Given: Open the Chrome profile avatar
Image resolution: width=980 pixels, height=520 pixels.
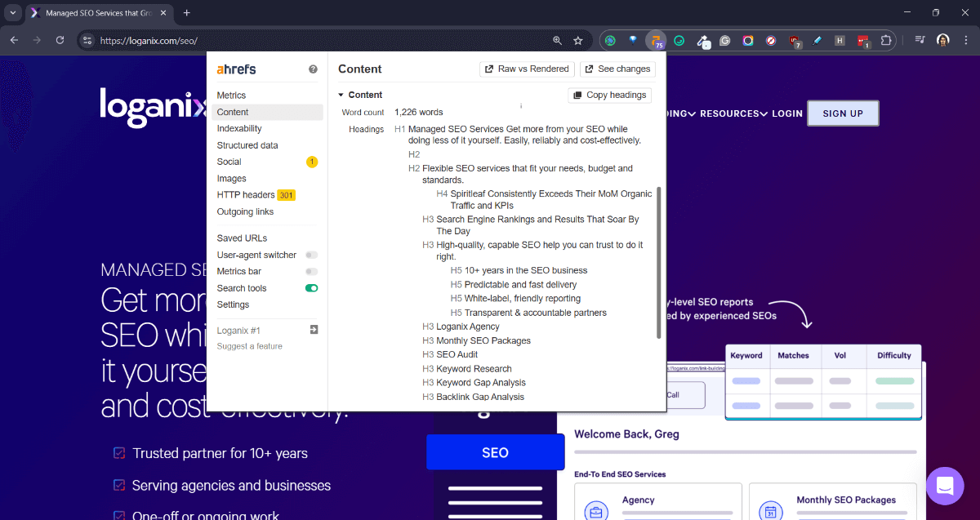Looking at the screenshot, I should pyautogui.click(x=942, y=40).
